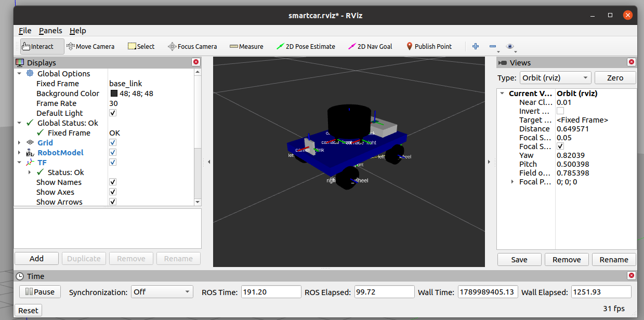Click the RobotModel display icon
Image resolution: width=644 pixels, height=320 pixels.
click(x=30, y=153)
